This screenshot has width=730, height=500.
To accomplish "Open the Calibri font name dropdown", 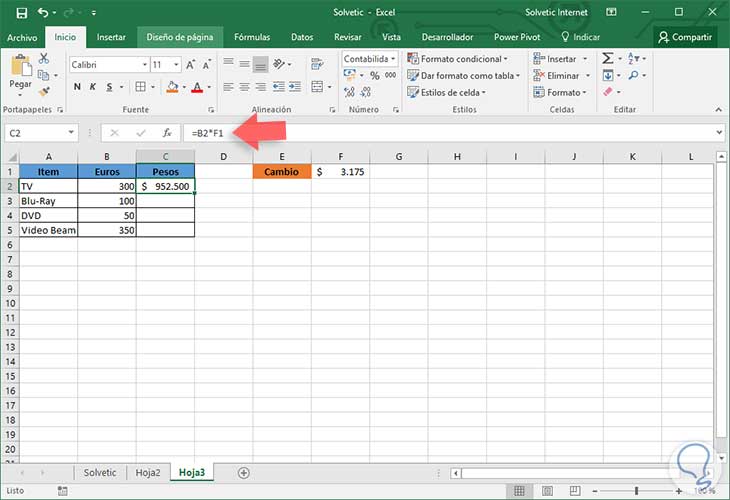I will [145, 65].
